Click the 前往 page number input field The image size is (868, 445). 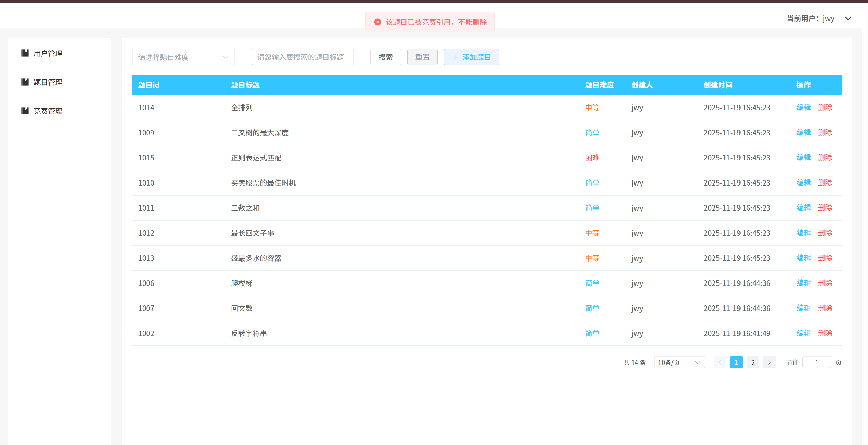click(817, 362)
